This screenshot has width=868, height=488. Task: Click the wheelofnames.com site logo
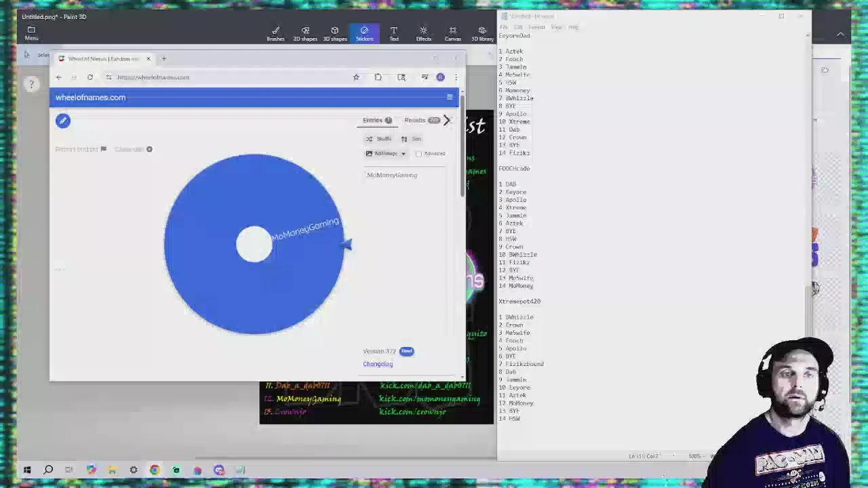[90, 98]
